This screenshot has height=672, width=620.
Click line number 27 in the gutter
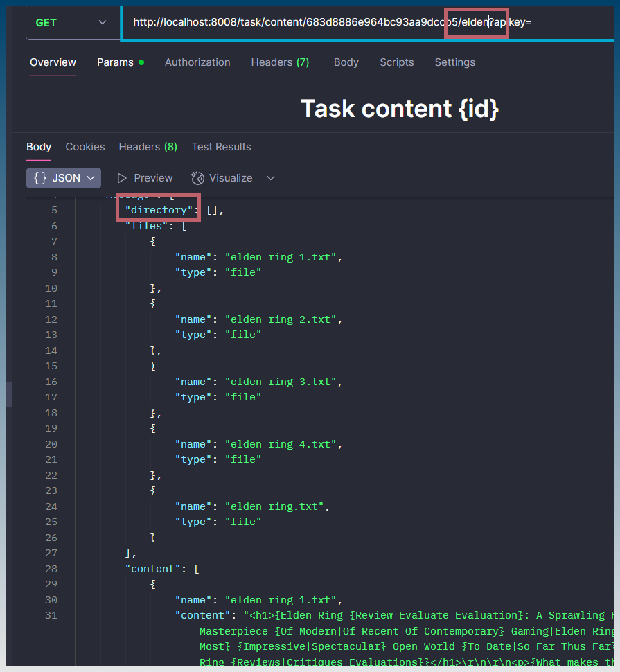pos(51,554)
